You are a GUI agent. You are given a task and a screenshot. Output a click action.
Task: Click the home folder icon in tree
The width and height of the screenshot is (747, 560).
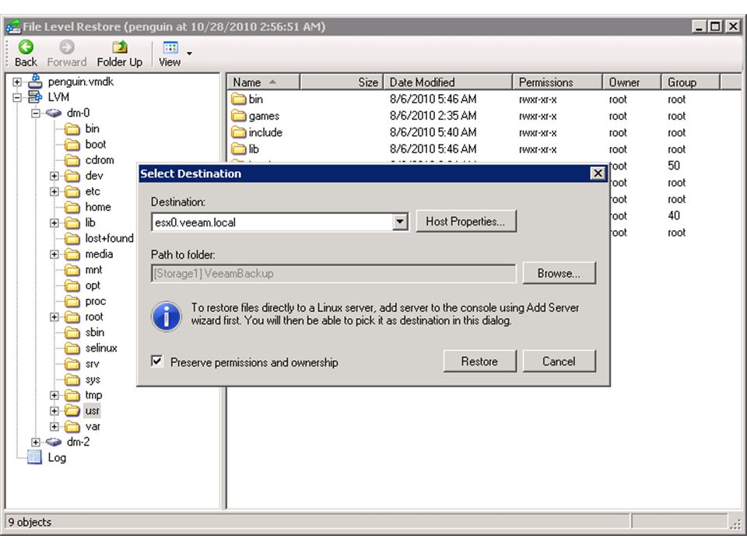tap(72, 207)
